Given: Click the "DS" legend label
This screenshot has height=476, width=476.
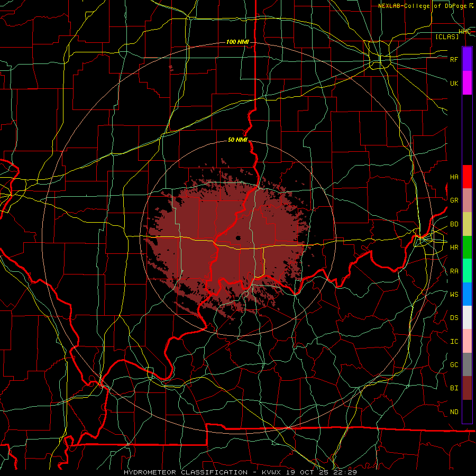Looking at the screenshot, I should click(x=454, y=318).
